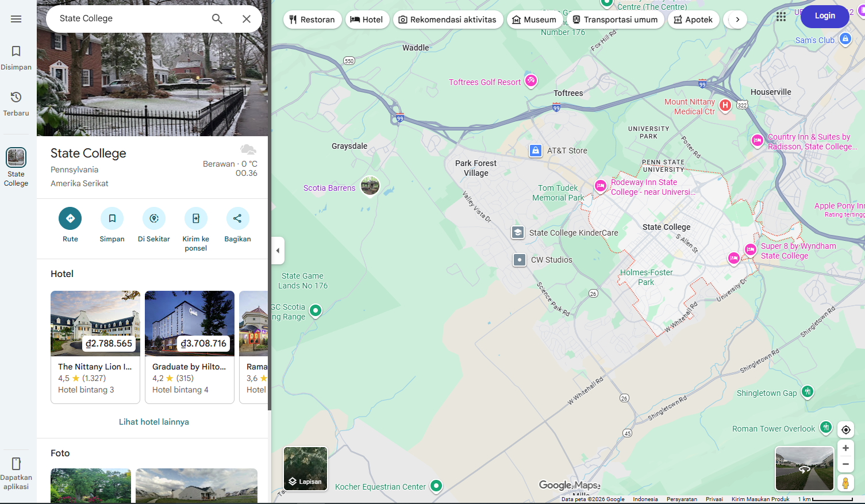Select the Restoran category chip
The width and height of the screenshot is (865, 504).
tap(313, 20)
